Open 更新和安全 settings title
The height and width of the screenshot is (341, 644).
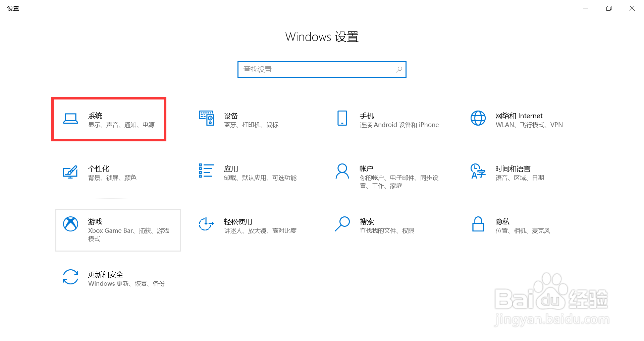tap(106, 274)
